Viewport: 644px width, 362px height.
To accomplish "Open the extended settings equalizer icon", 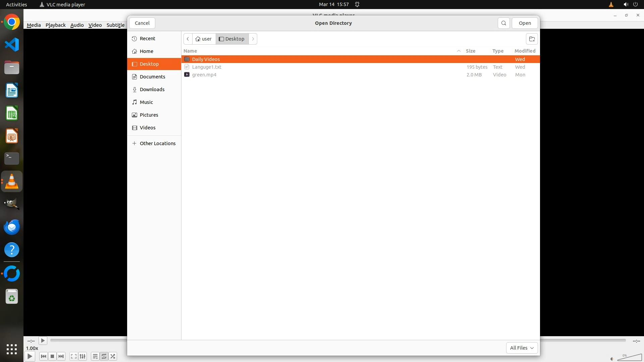I will [x=83, y=356].
